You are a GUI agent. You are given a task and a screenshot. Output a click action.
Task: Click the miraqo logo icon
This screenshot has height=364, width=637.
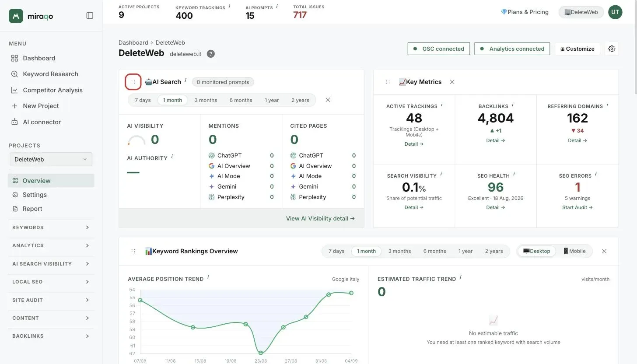tap(16, 16)
